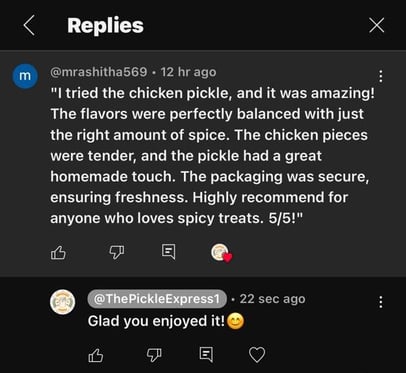The height and width of the screenshot is (373, 406).
Task: Open ThePickleExpress1 channel avatar
Action: [62, 302]
